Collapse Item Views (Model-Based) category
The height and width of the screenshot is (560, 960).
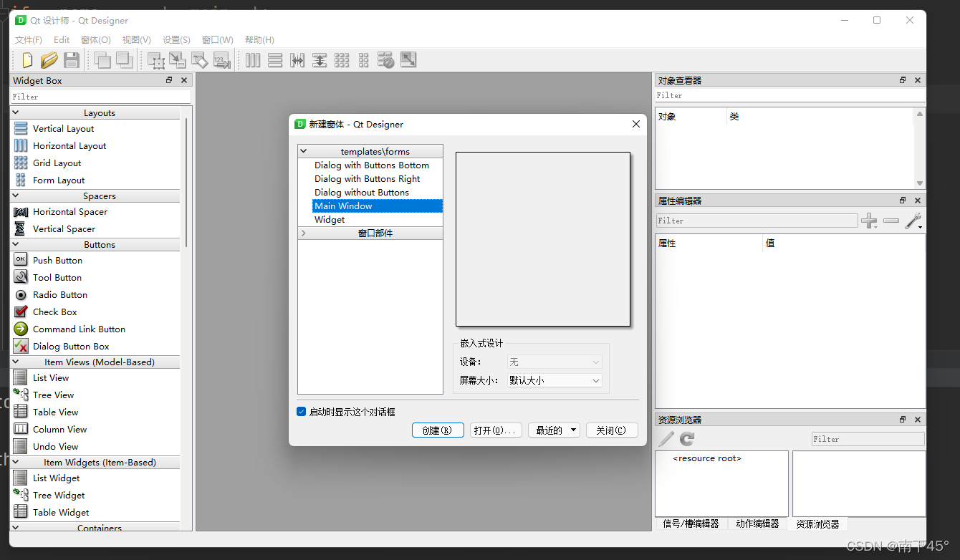(x=16, y=362)
